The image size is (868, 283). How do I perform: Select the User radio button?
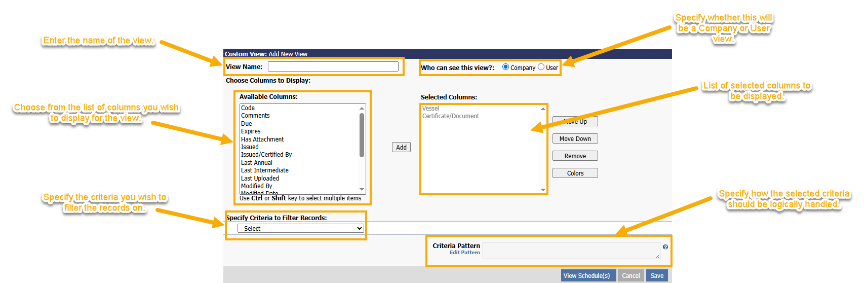541,67
